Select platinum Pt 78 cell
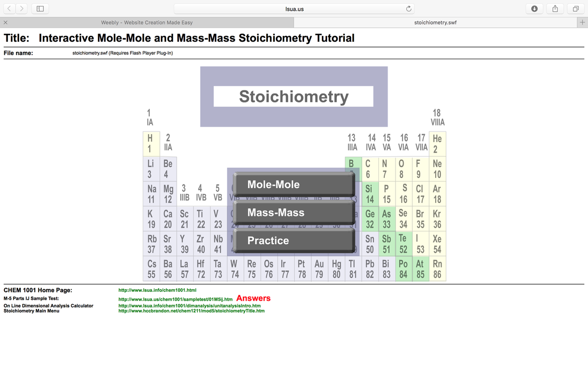Screen dimensions: 588x367 302,269
